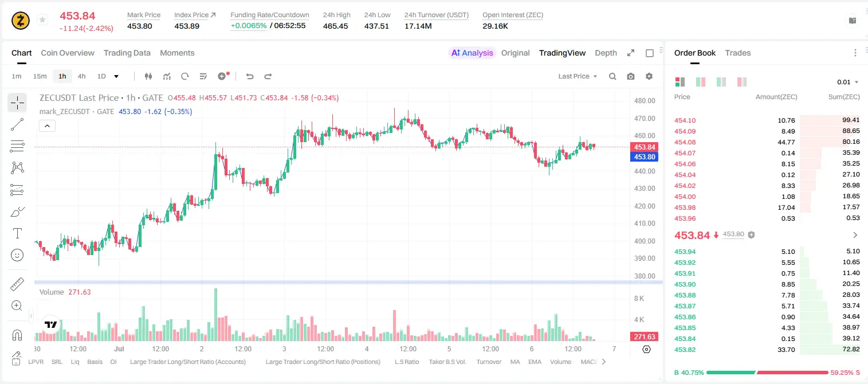Click ask price 454.08 in order book
This screenshot has width=868, height=384.
(x=685, y=142)
